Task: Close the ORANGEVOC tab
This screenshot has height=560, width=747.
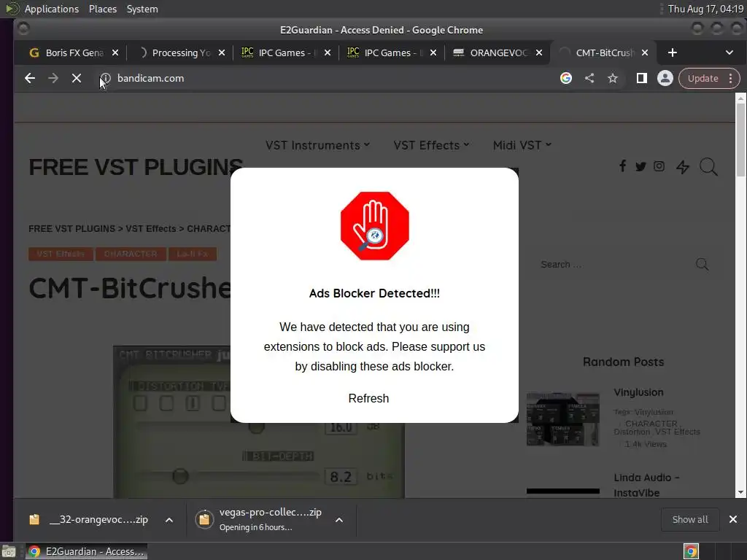Action: tap(539, 52)
